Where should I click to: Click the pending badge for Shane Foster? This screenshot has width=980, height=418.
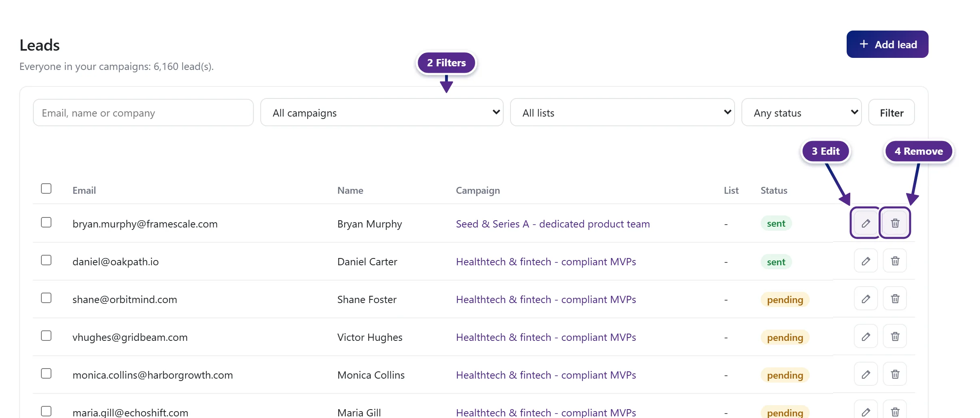point(785,299)
